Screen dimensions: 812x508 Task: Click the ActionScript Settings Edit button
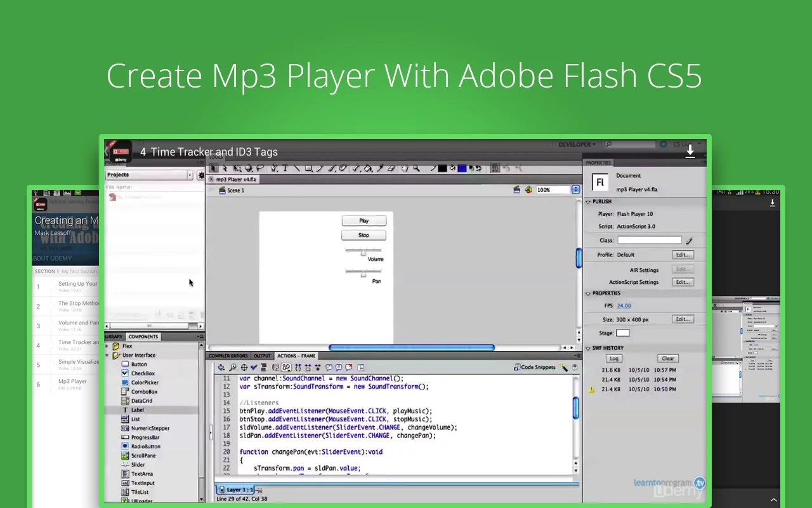tap(683, 282)
